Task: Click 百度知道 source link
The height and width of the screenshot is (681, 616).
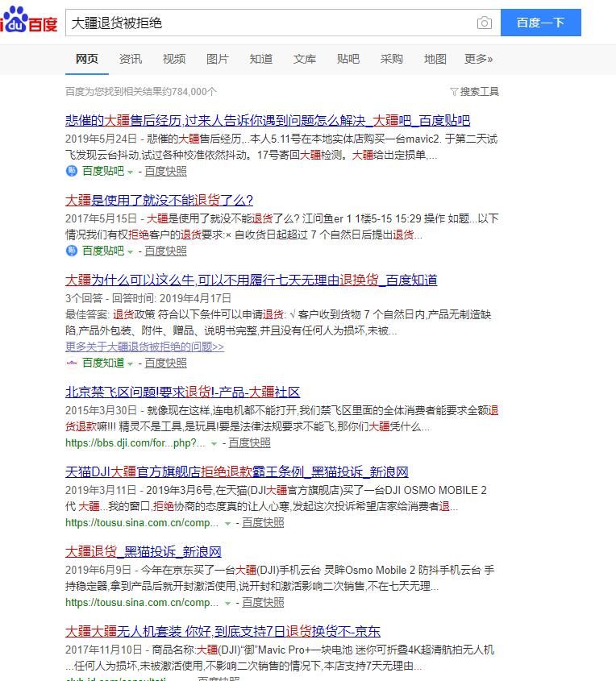Action: coord(103,363)
